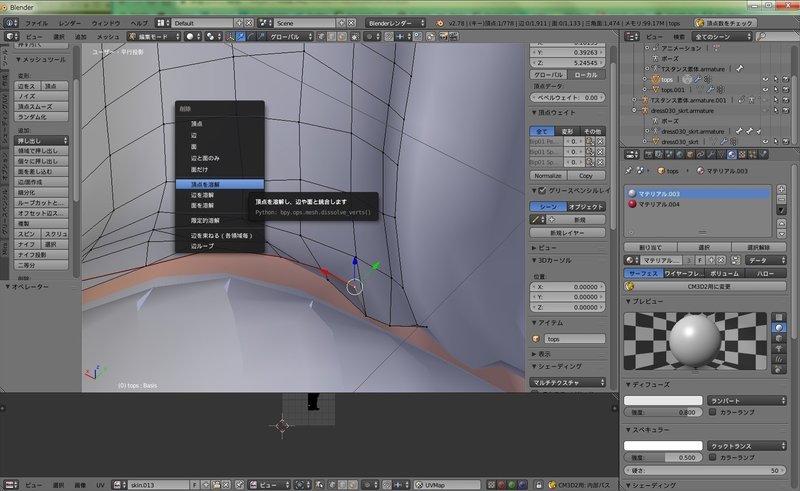The height and width of the screenshot is (491, 800).
Task: Click the 割り当て assign button
Action: (x=650, y=248)
